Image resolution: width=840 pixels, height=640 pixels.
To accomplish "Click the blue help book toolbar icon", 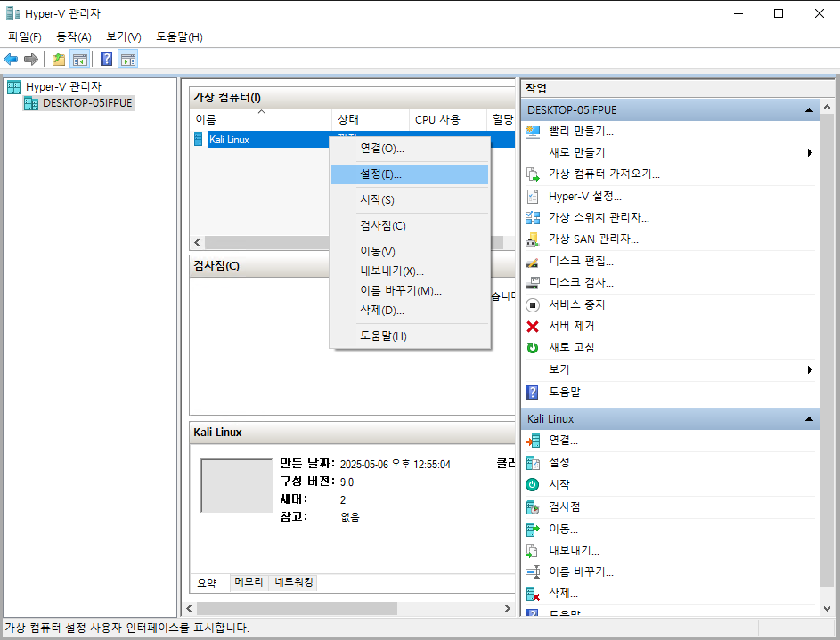I will pyautogui.click(x=107, y=60).
